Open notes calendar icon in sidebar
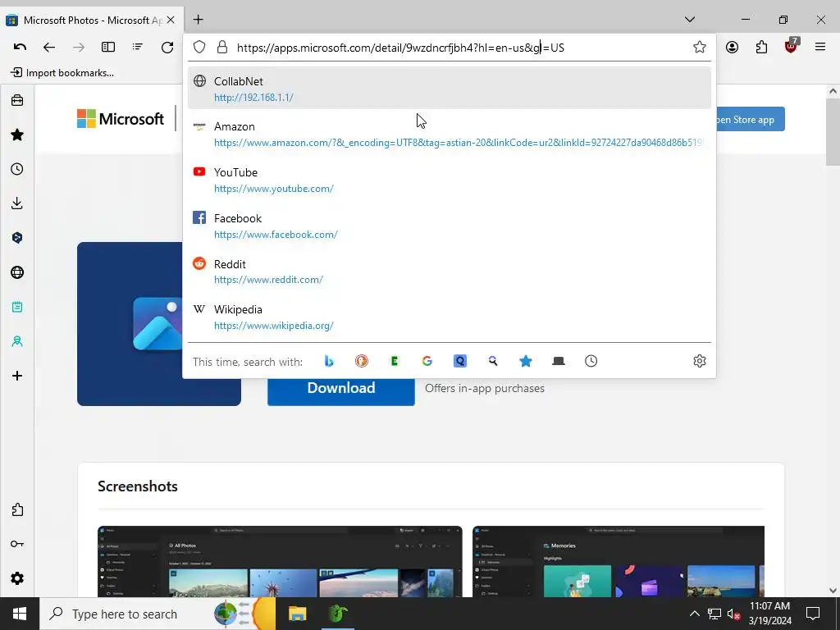This screenshot has height=630, width=840. [17, 307]
